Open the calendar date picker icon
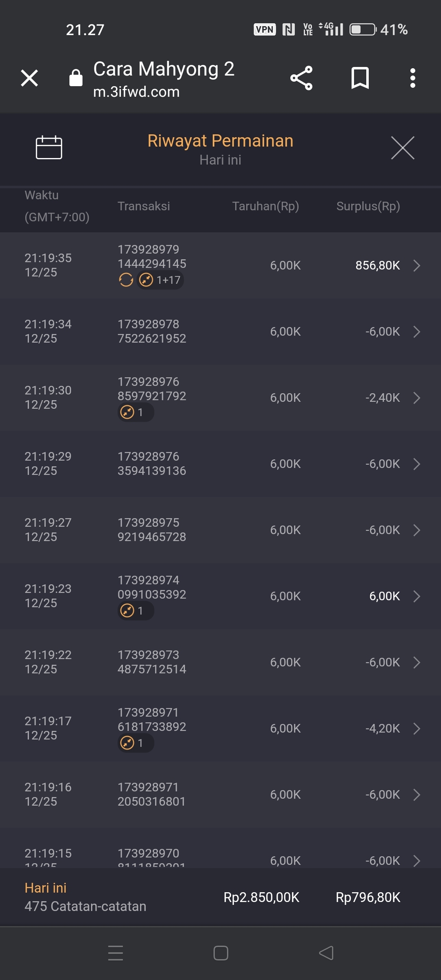Image resolution: width=441 pixels, height=980 pixels. pos(49,147)
